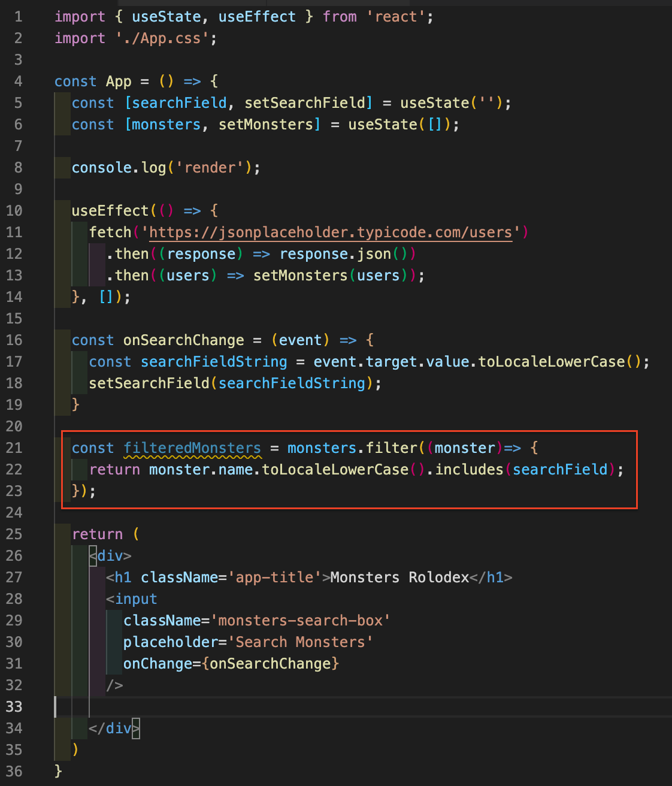Click gutter line number 16
This screenshot has width=672, height=786.
pyautogui.click(x=14, y=340)
